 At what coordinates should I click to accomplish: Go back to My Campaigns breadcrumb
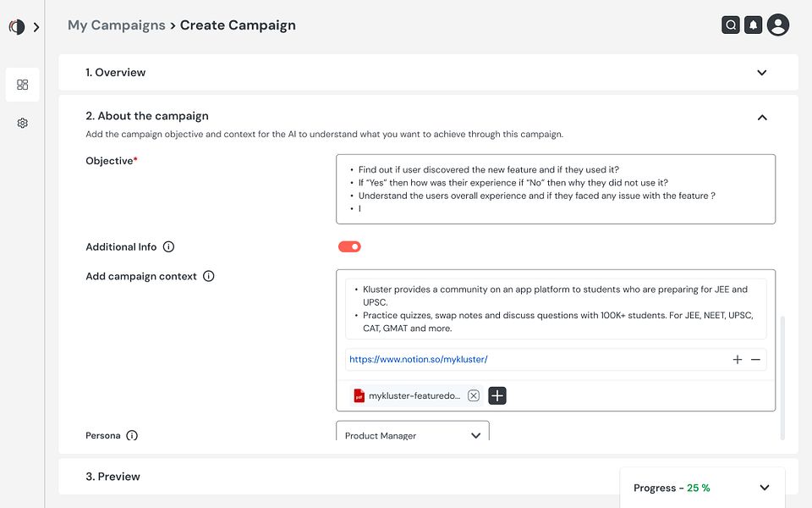pyautogui.click(x=117, y=25)
